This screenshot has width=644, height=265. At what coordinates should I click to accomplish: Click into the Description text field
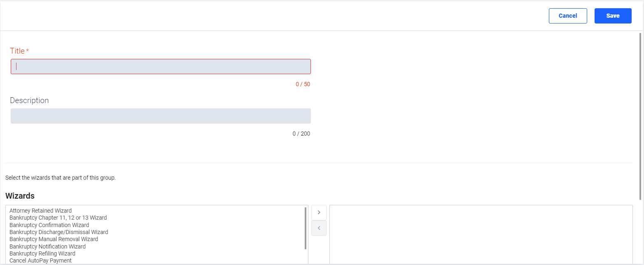pos(161,116)
